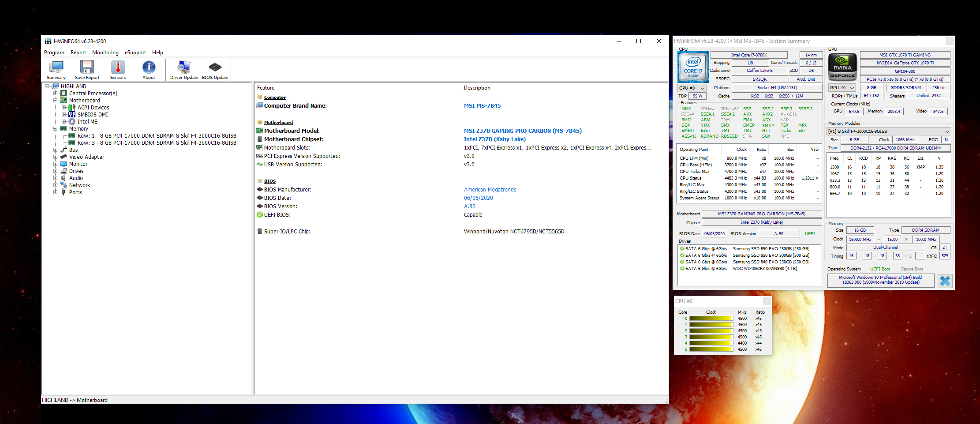
Task: Expand the Central Processor(s) node
Action: click(55, 93)
